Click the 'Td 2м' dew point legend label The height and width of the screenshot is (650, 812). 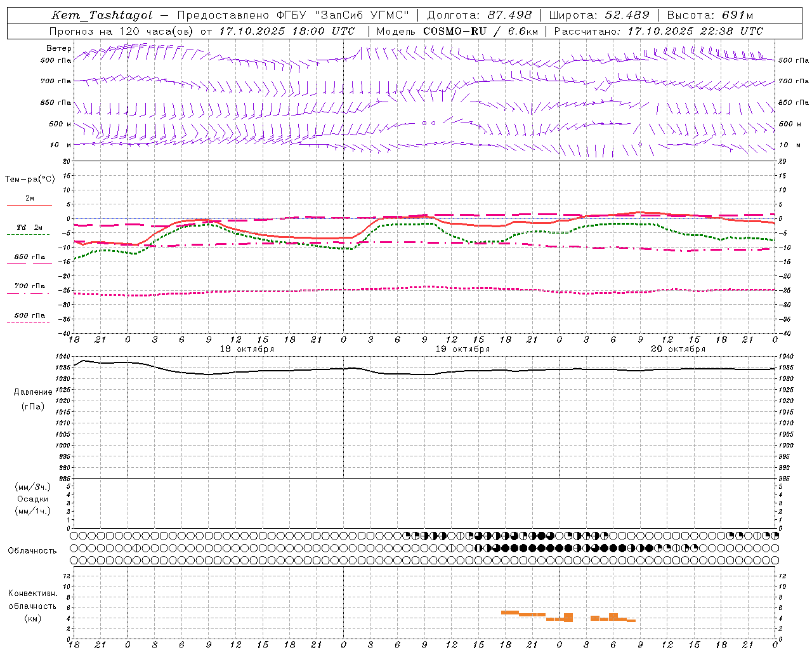click(30, 227)
